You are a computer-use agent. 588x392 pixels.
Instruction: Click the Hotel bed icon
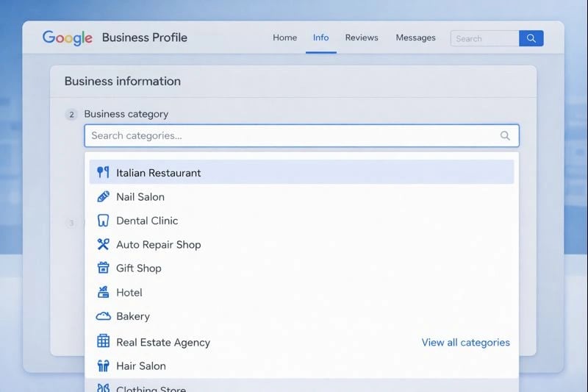(103, 292)
